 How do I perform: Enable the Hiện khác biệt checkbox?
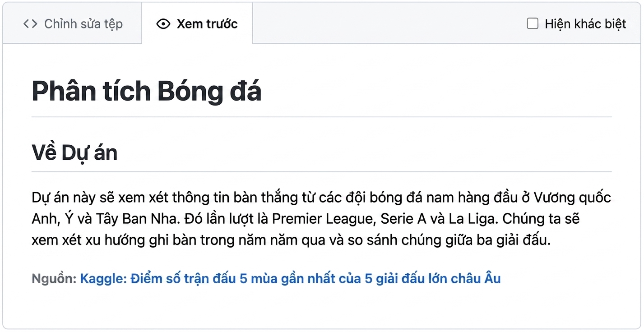533,23
